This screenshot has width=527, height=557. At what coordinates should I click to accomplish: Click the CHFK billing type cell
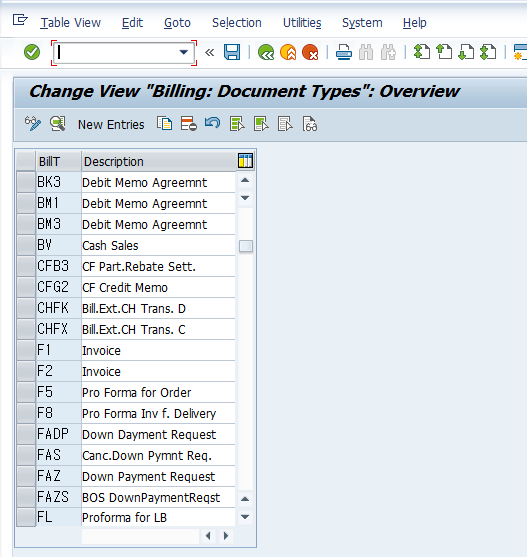59,308
